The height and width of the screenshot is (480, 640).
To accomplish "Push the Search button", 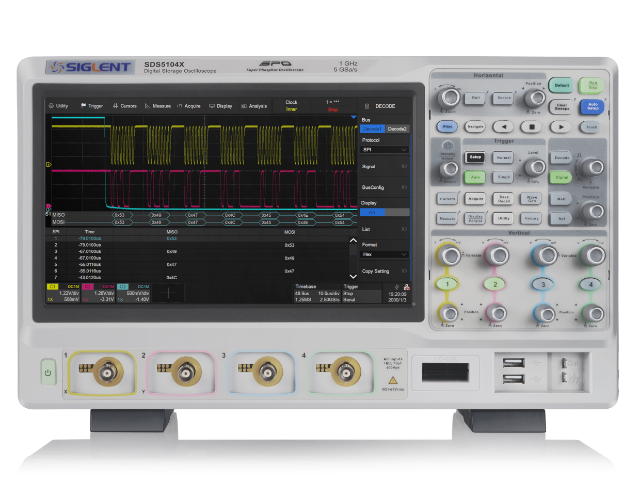I will (503, 98).
